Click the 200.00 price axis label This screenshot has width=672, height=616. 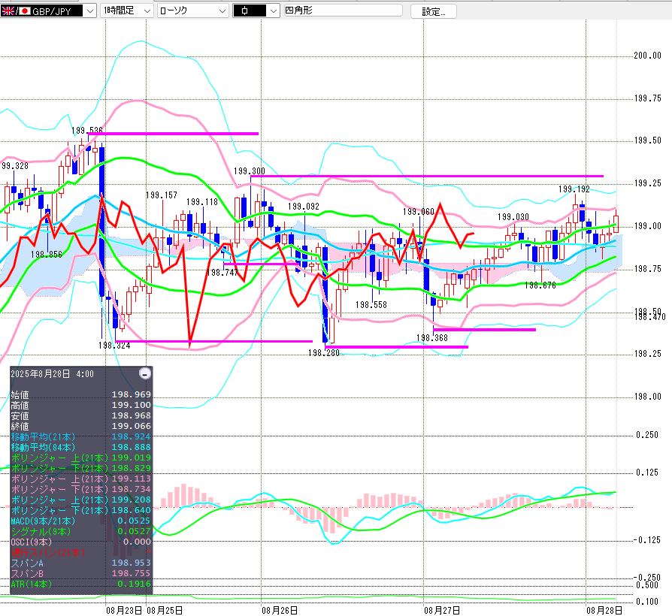tap(648, 56)
